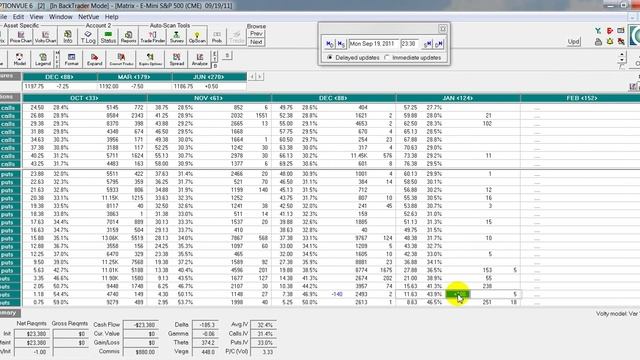Click the Next browse button
This screenshot has height=360, width=640.
256,42
